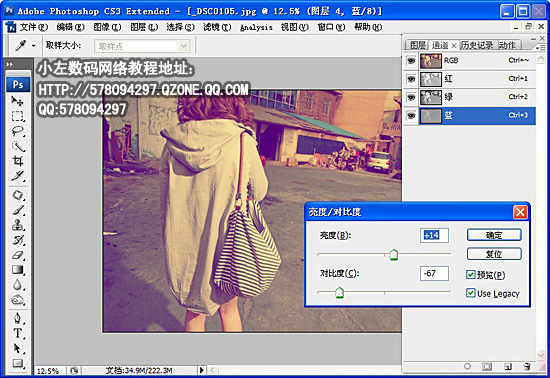Open the 文件(F) menu

(34, 27)
